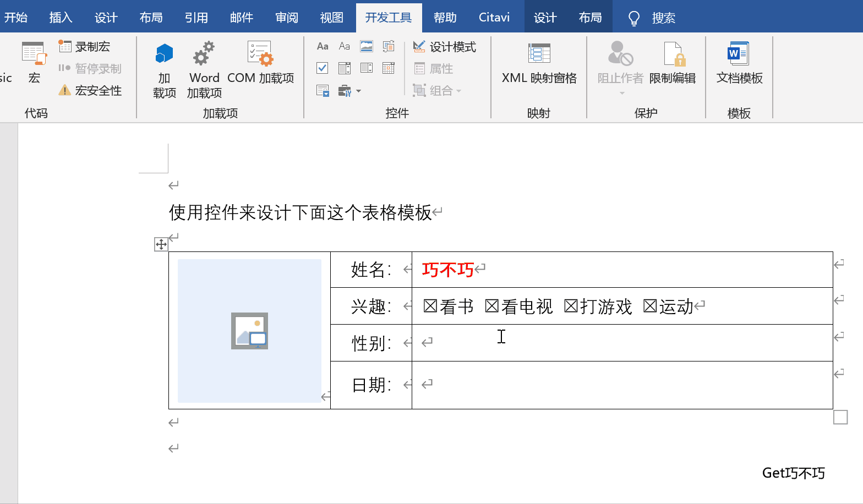Insert plain text content control
The width and height of the screenshot is (863, 504).
click(x=345, y=47)
